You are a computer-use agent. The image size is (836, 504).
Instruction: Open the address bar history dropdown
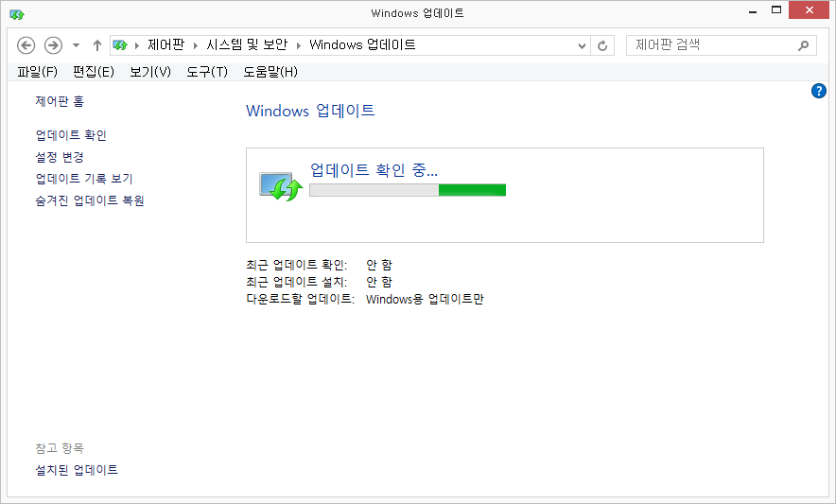582,46
